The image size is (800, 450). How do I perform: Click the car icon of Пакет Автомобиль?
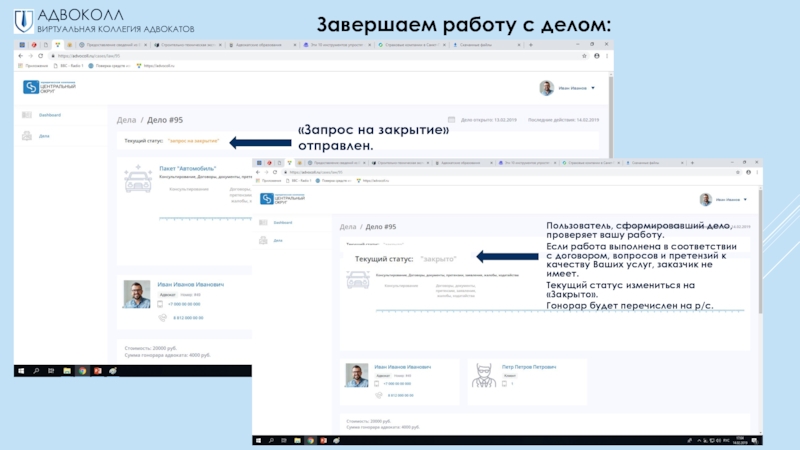(x=137, y=180)
